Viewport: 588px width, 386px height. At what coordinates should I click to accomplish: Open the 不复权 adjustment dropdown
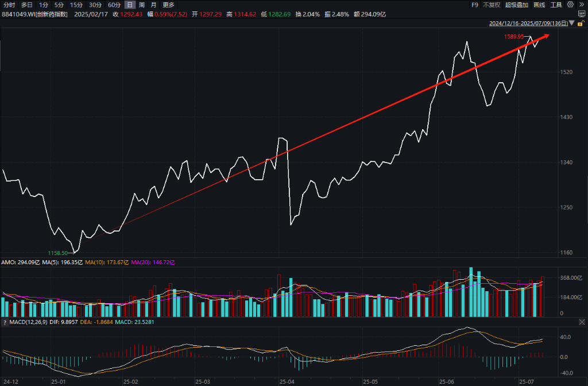(492, 5)
